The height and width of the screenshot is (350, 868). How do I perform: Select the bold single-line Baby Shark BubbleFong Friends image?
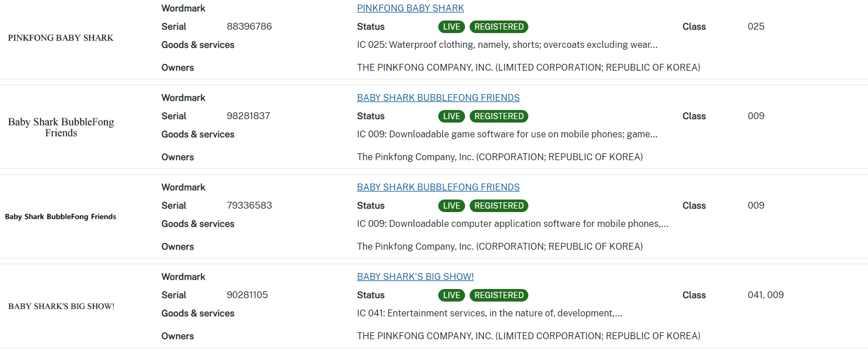[60, 217]
